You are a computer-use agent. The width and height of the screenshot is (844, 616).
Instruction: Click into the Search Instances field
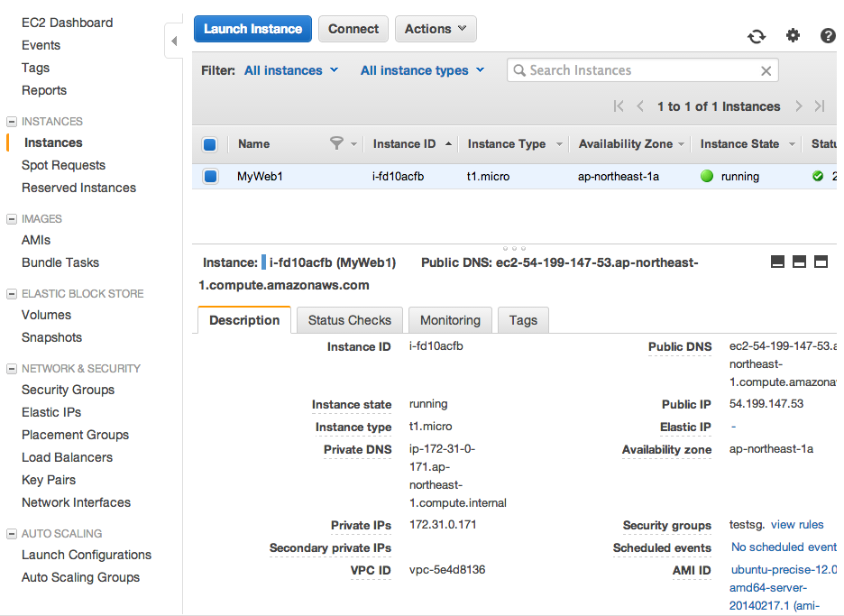coord(643,70)
